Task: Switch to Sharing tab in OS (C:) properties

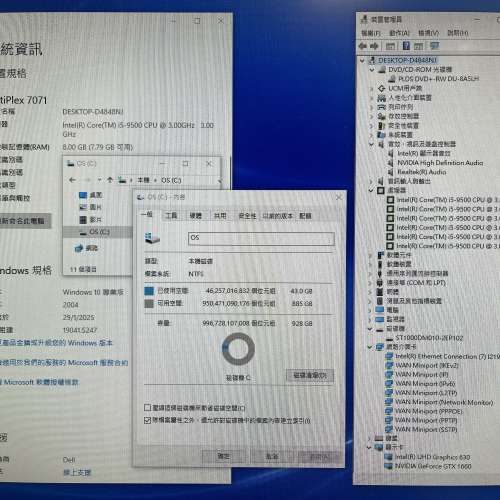Action: click(x=220, y=216)
